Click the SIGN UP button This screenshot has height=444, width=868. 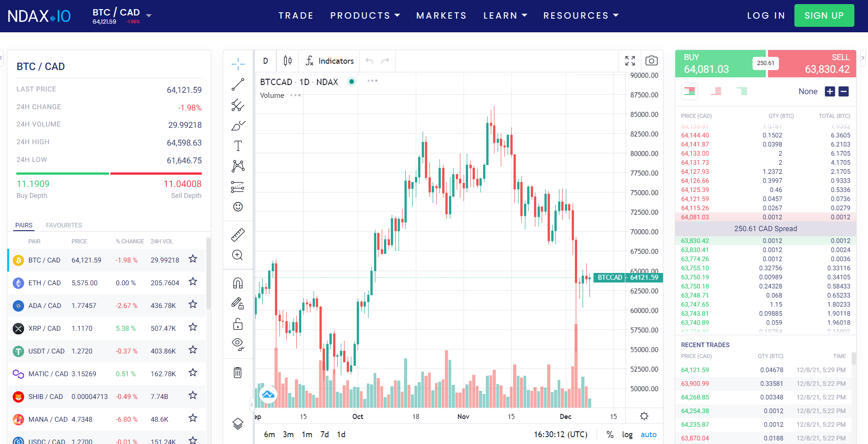coord(824,15)
